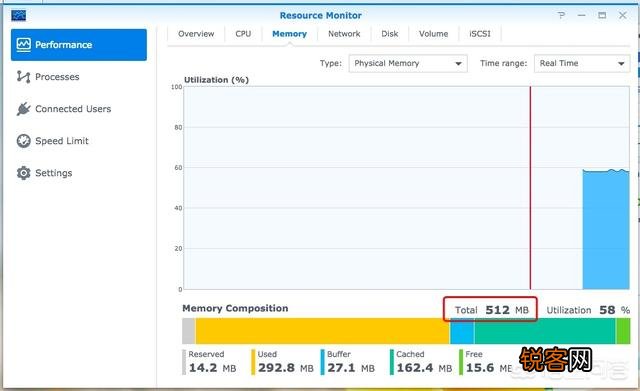This screenshot has width=640, height=391.
Task: Click the Processes branch icon
Action: coord(24,77)
